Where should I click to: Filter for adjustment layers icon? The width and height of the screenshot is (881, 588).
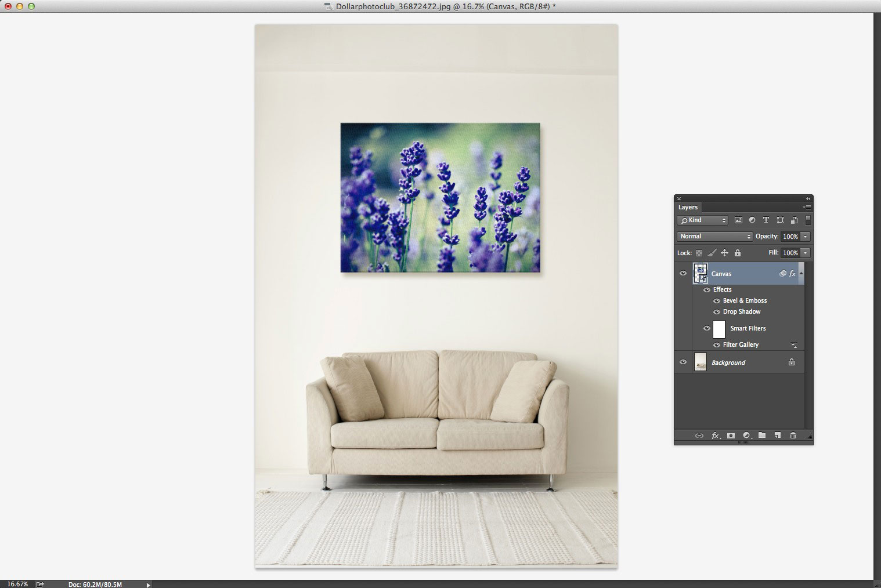752,220
